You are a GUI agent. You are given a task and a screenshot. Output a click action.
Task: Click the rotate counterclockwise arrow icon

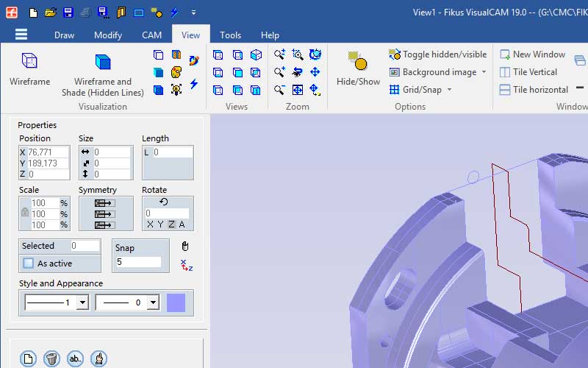point(163,202)
